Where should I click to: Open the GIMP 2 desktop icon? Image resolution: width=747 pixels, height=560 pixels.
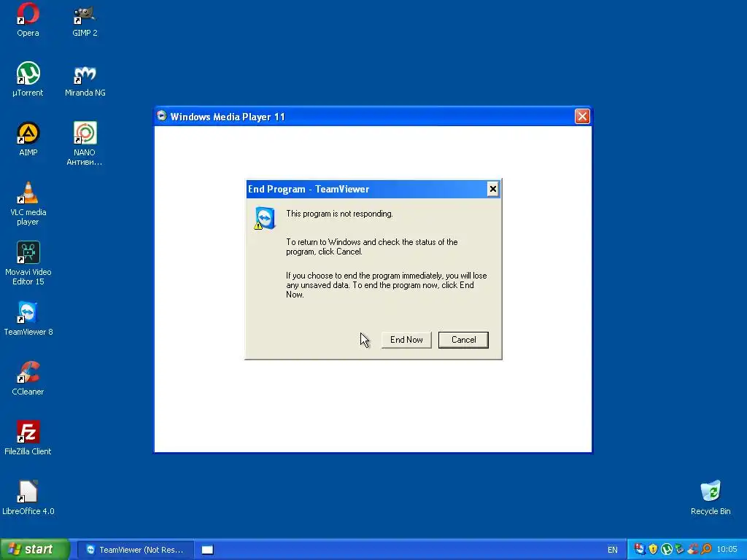click(85, 20)
